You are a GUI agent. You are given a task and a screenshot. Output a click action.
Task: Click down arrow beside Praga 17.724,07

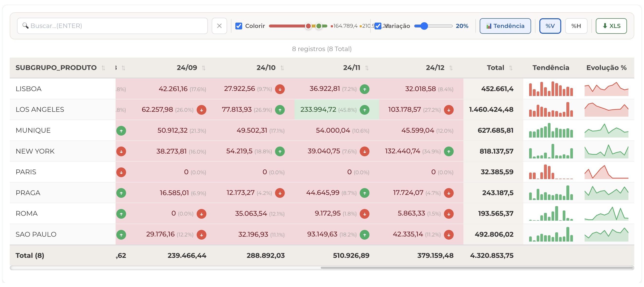[x=449, y=193]
